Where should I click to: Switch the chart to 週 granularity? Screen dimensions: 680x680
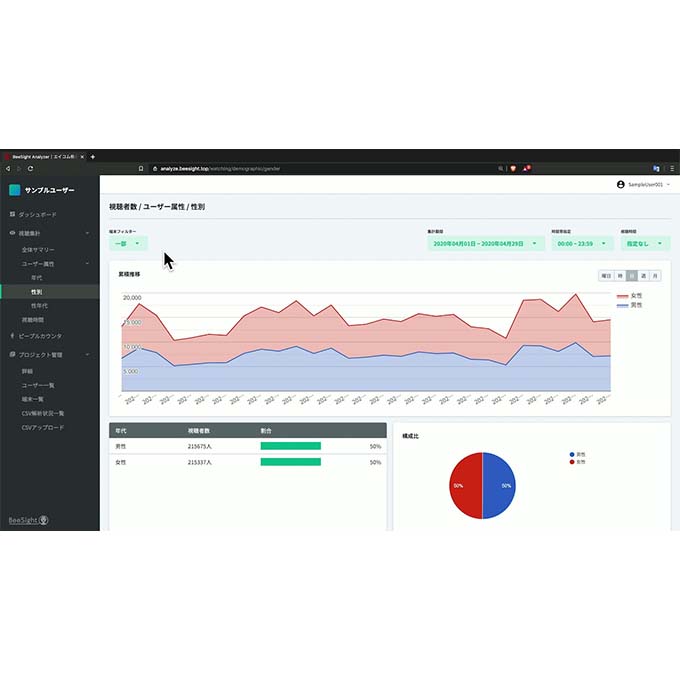(644, 276)
